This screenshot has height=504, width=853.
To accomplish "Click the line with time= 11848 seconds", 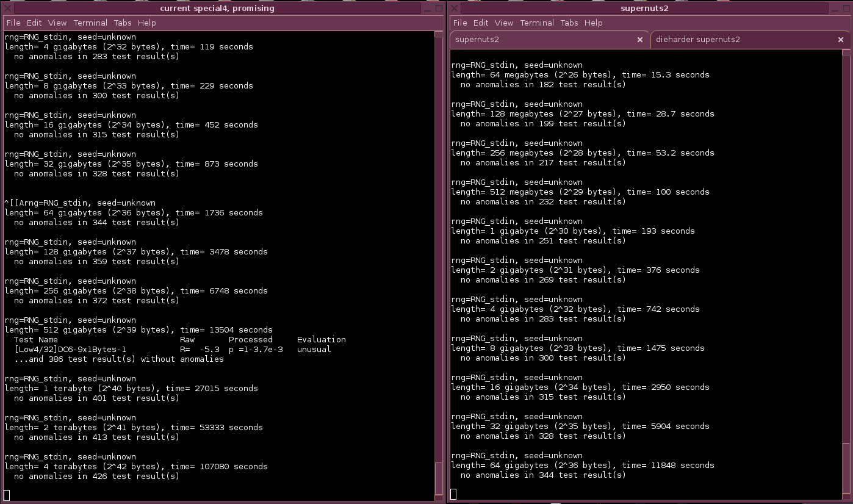I will (583, 465).
